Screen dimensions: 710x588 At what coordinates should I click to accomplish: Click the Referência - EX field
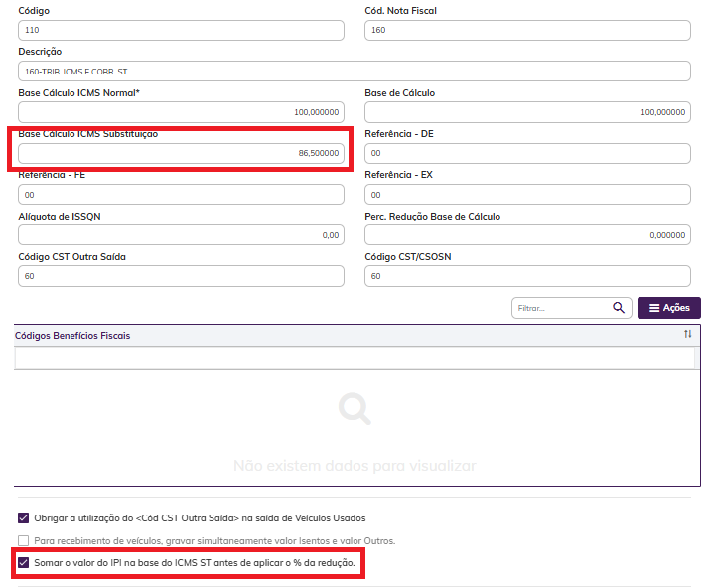527,195
